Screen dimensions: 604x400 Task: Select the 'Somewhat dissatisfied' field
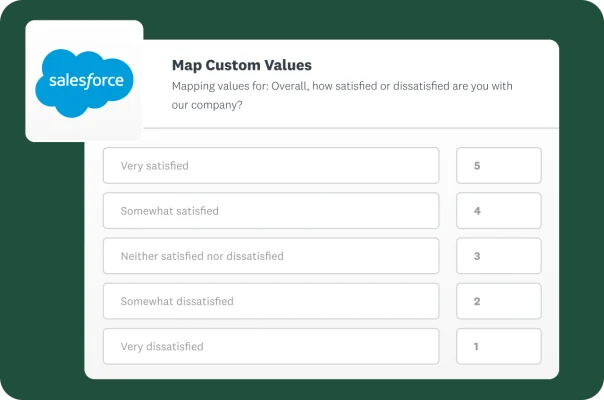pos(271,301)
